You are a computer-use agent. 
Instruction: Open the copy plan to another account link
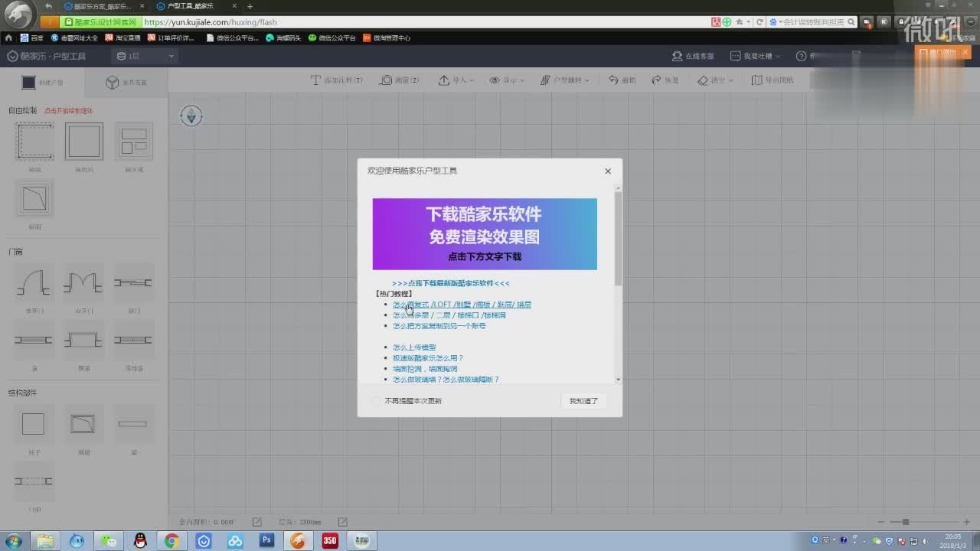[439, 326]
